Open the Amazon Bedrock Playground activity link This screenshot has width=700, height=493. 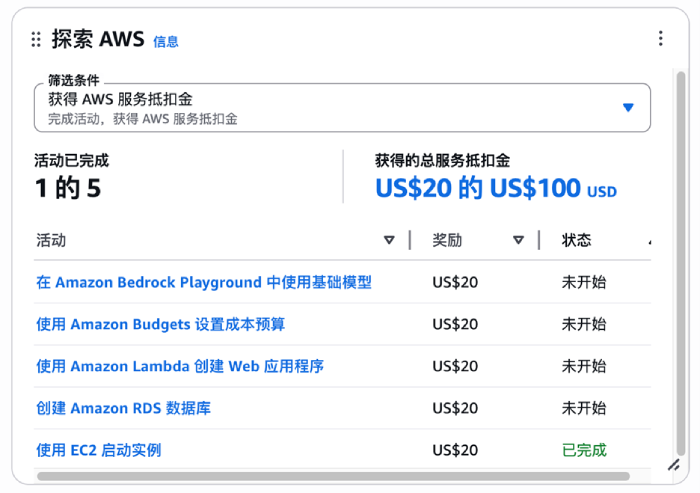(204, 282)
